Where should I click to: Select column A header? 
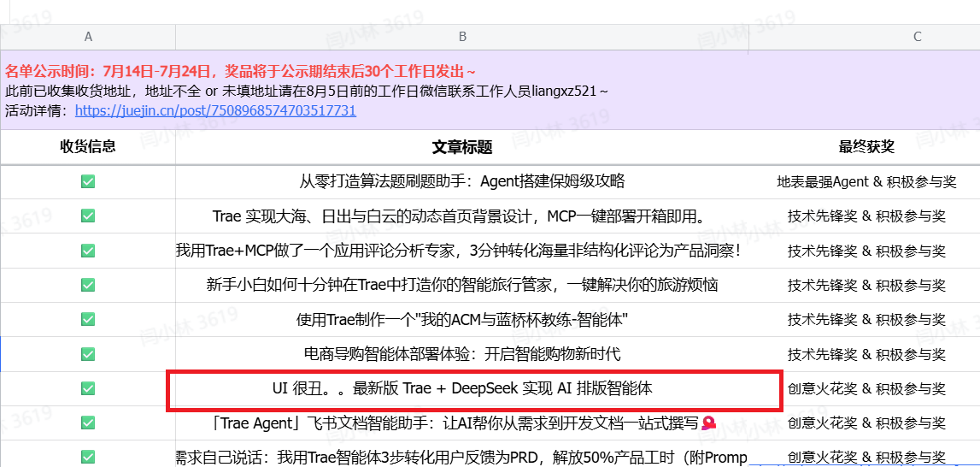[88, 37]
